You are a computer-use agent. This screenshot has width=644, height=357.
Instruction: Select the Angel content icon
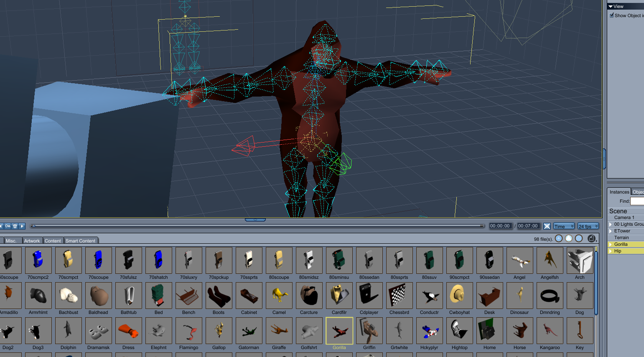[x=519, y=260]
